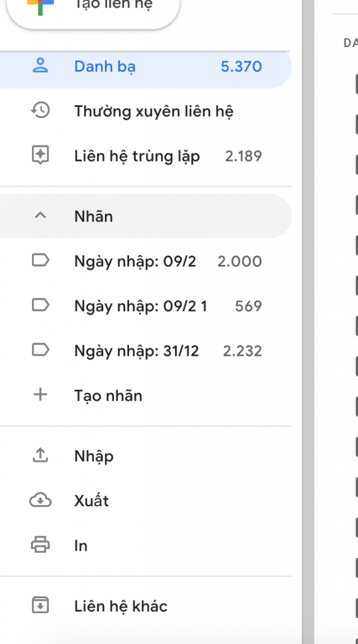
Task: Collapse the Nhãn section with the chevron
Action: 40,216
